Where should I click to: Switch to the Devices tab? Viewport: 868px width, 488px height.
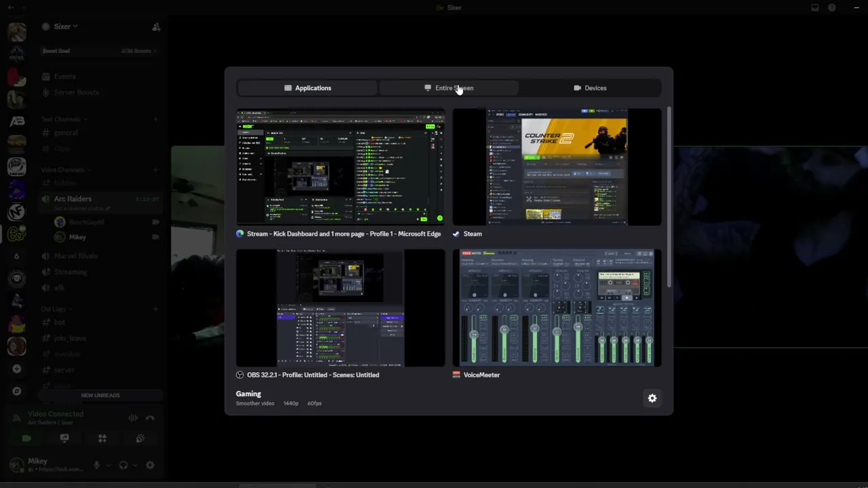click(590, 88)
